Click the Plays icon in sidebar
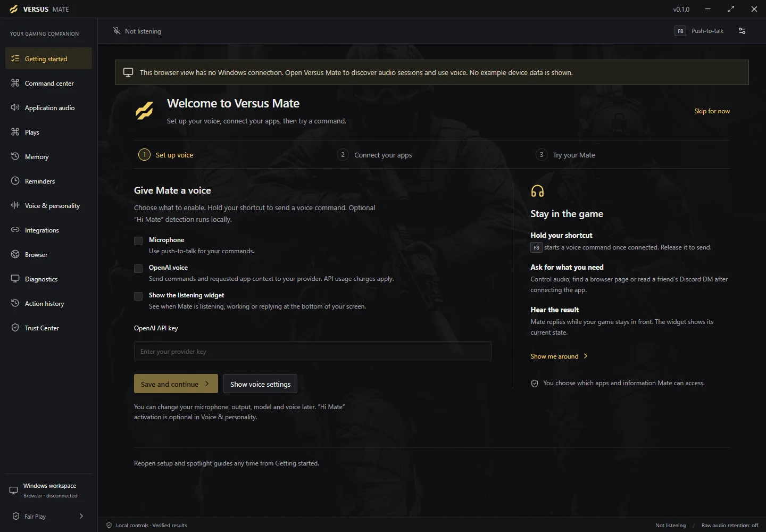 (15, 132)
